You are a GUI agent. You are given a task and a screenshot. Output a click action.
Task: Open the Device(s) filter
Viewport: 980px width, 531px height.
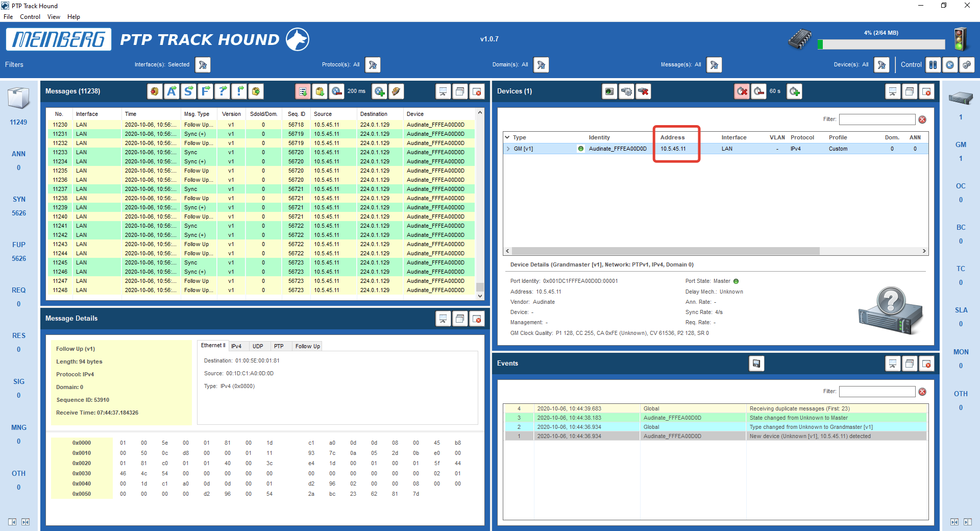click(881, 65)
